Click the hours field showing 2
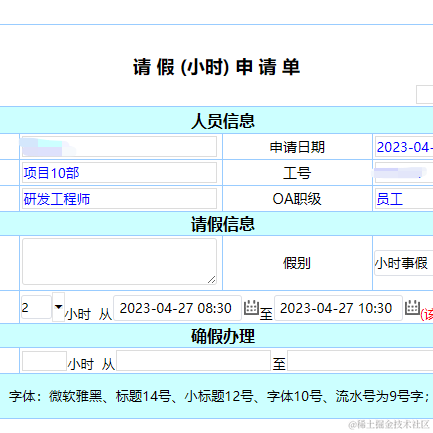 coord(36,307)
